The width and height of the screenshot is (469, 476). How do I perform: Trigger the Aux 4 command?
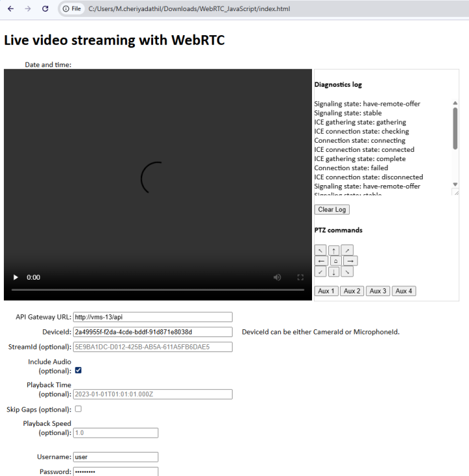[404, 291]
